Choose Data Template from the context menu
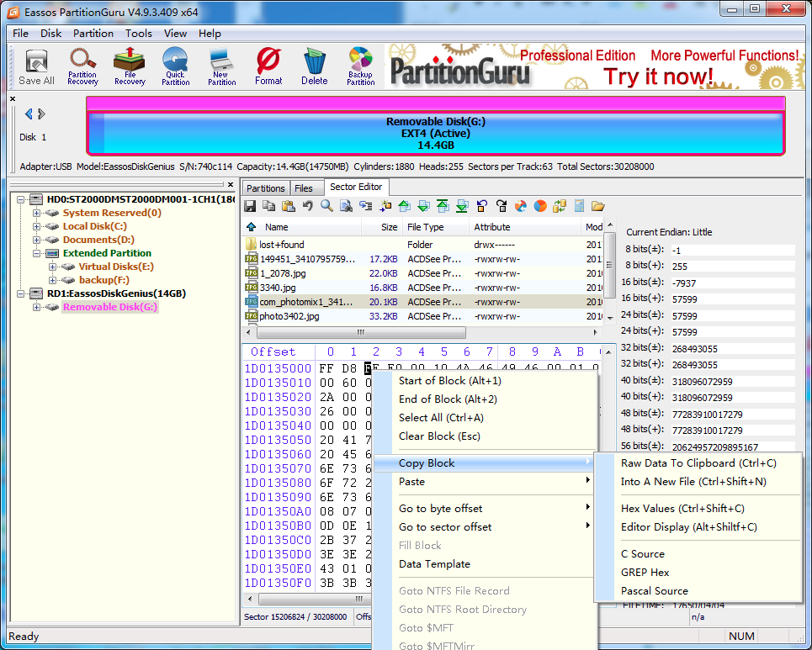812x650 pixels. 434,564
